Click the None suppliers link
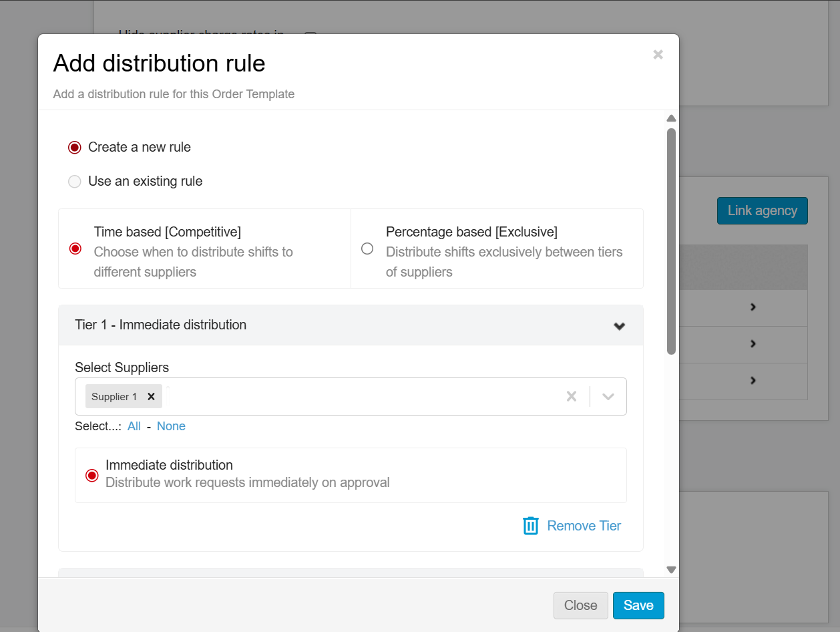 point(171,426)
